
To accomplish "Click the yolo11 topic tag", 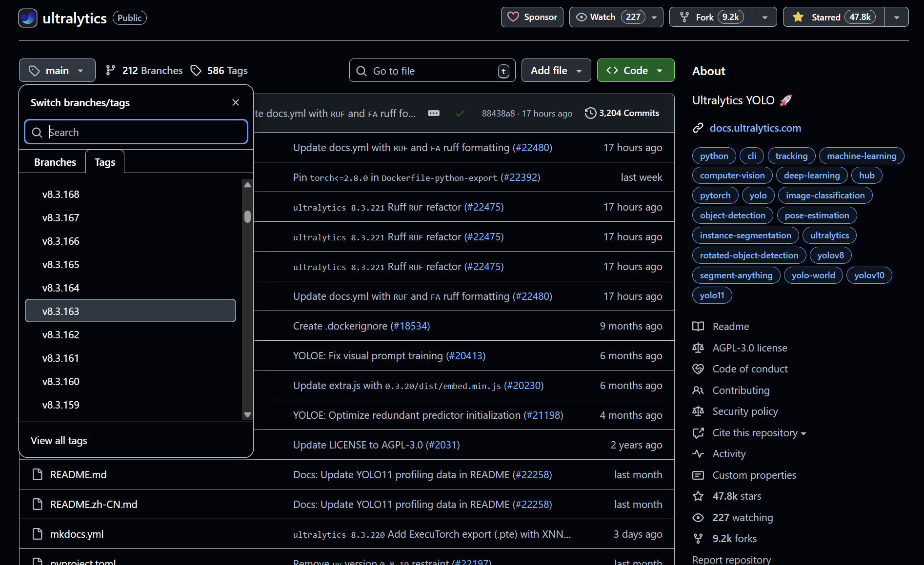I will click(x=712, y=295).
